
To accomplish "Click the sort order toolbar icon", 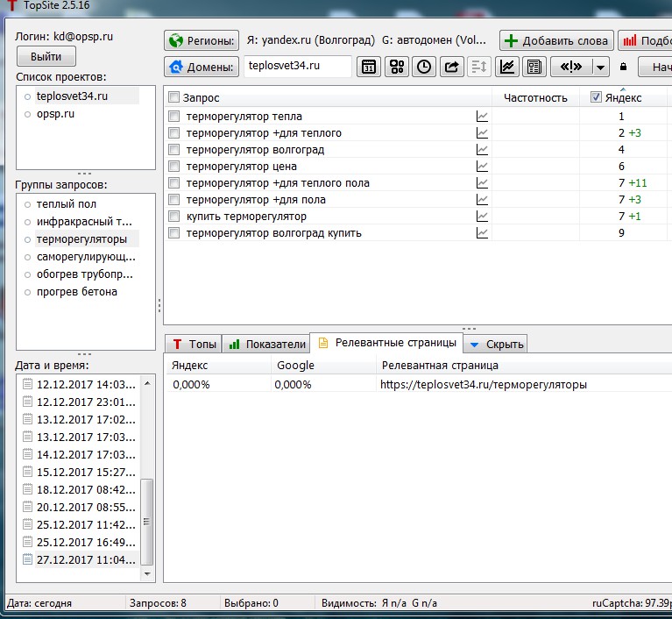I will (x=478, y=67).
